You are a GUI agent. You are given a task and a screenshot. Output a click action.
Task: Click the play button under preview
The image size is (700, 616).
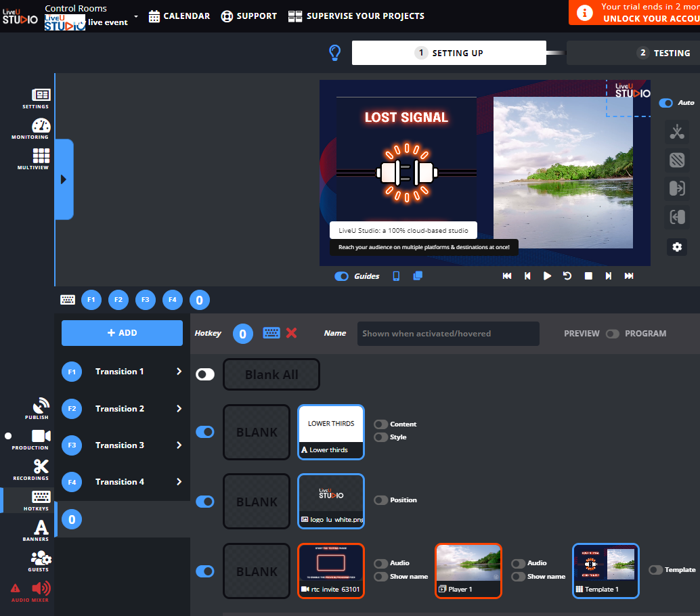[547, 276]
